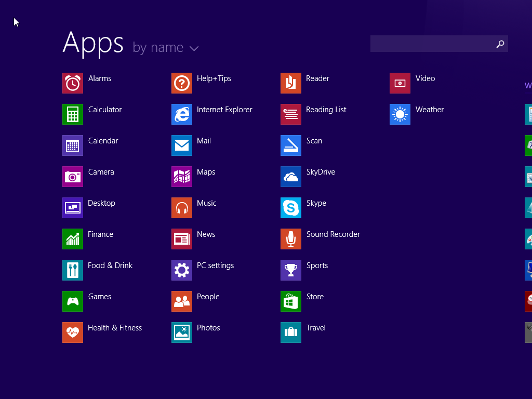Open the Skype app tile
Image resolution: width=532 pixels, height=399 pixels.
click(x=291, y=208)
